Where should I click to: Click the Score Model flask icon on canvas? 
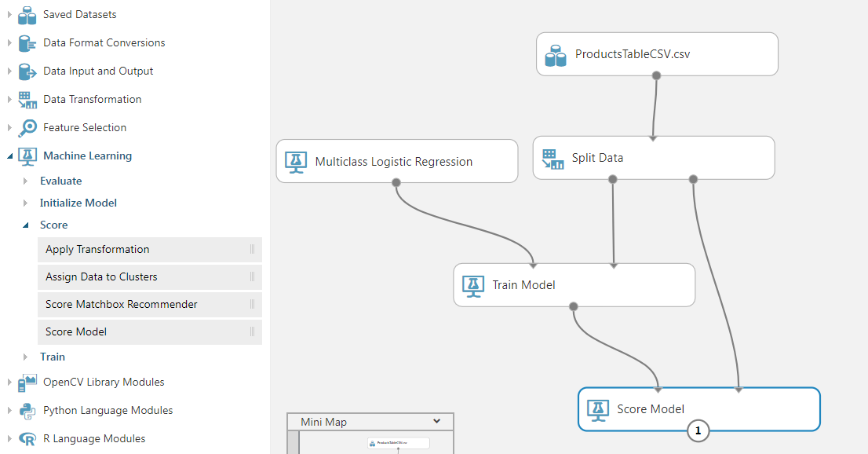(597, 408)
